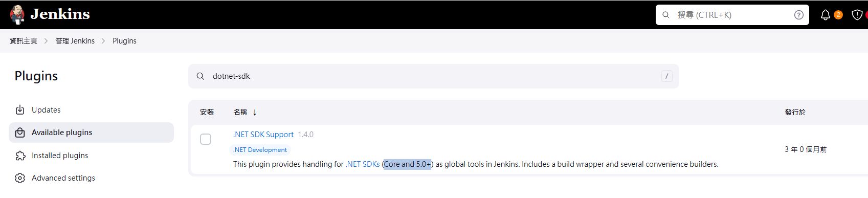Check the .NET SDK Support install checkbox

click(x=206, y=139)
